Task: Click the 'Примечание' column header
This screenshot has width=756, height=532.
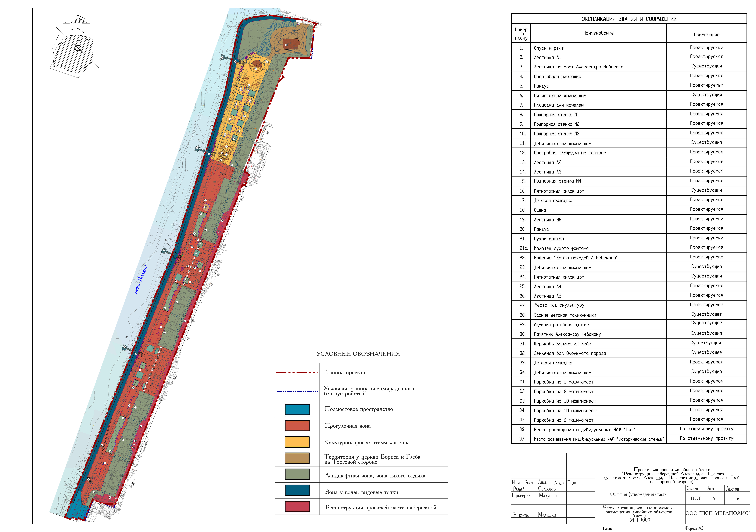Action: point(707,35)
